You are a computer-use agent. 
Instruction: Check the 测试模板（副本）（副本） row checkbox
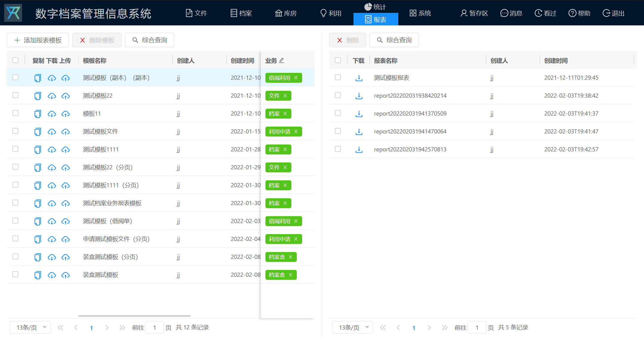pos(16,77)
